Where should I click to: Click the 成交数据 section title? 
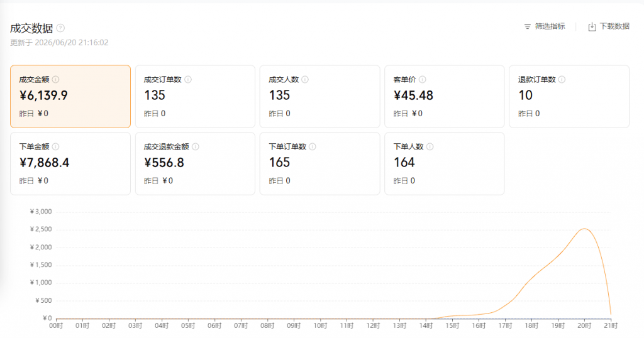[31, 28]
